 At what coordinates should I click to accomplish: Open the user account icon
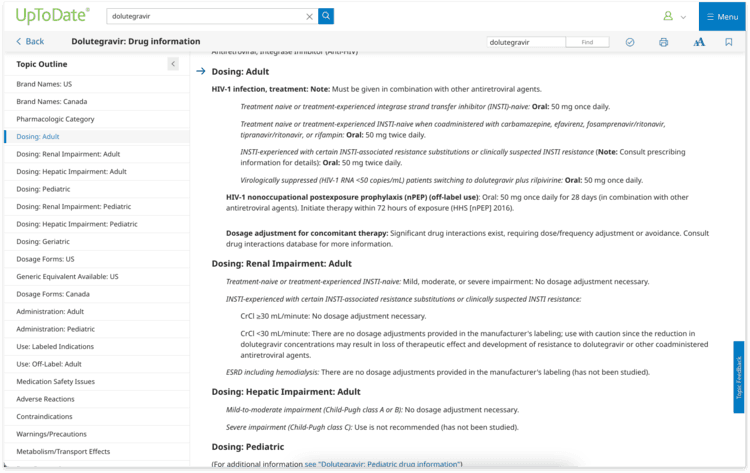668,16
